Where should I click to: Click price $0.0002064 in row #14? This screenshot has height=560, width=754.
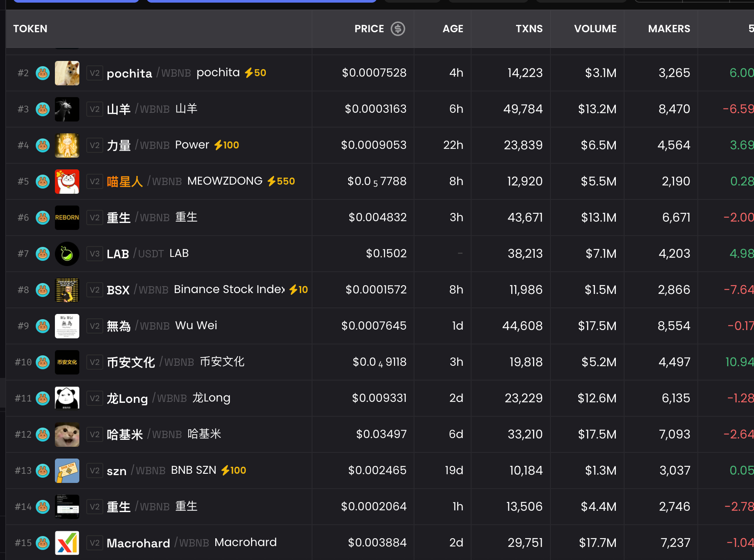click(x=374, y=506)
